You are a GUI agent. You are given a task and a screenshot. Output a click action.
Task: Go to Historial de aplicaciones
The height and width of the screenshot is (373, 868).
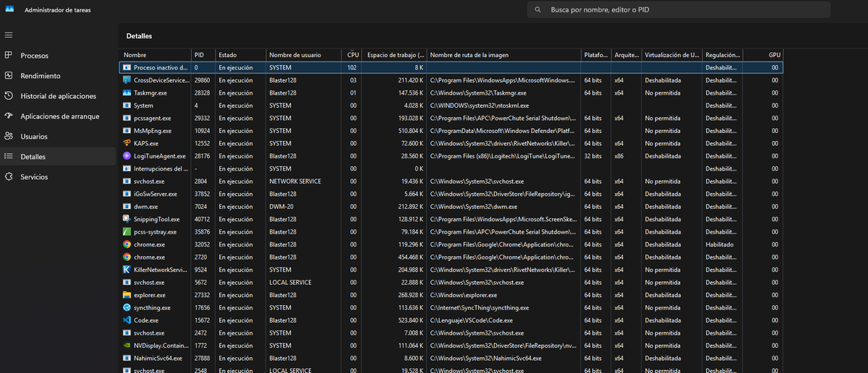(58, 96)
